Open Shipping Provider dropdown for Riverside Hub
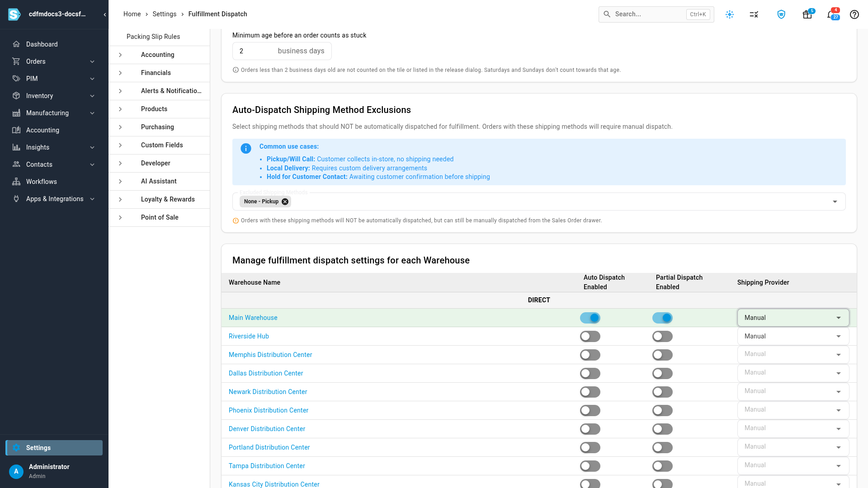This screenshot has width=868, height=488. [x=793, y=336]
